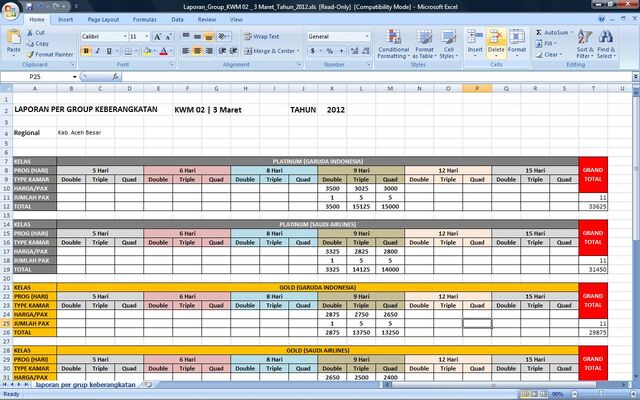Click the Fill Color bucket icon
Image resolution: width=640 pixels, height=400 pixels.
tap(147, 51)
